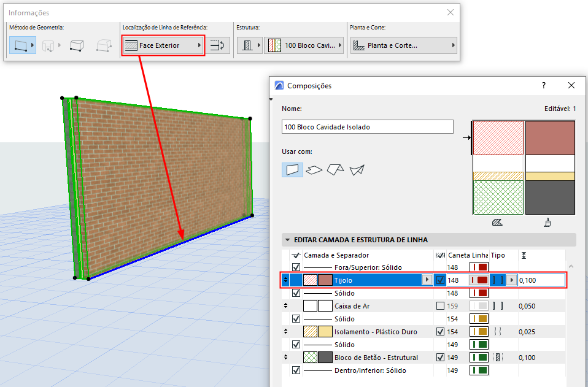Click the Camada e Separador column header
The image size is (588, 387).
[336, 255]
